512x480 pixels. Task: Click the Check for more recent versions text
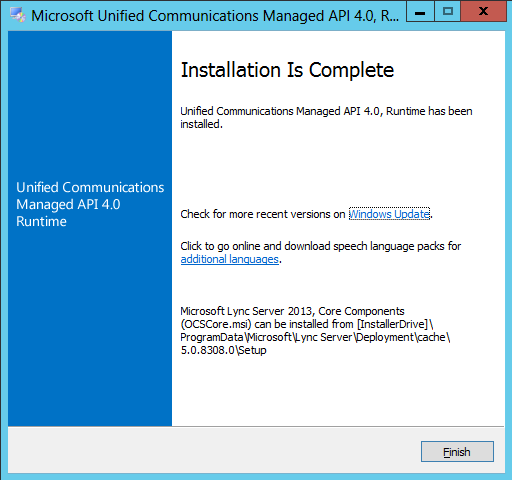(263, 214)
